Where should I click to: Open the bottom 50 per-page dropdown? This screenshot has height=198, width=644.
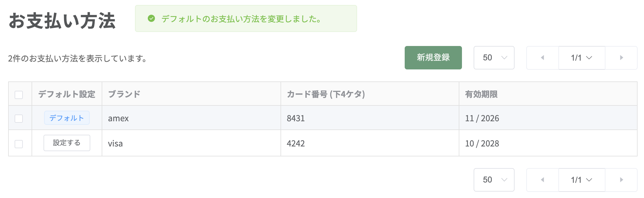point(494,180)
